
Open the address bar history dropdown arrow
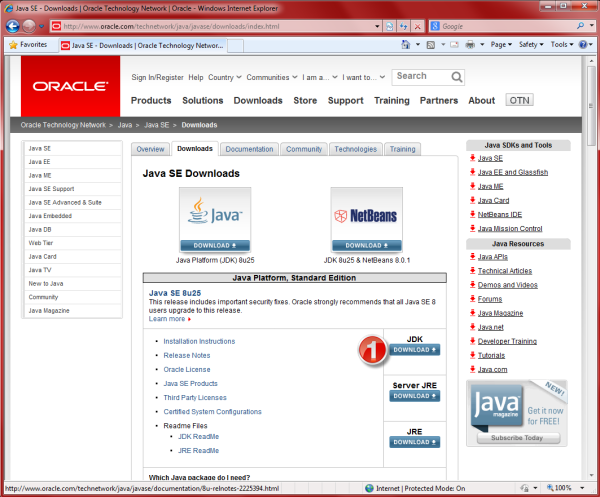click(x=377, y=26)
